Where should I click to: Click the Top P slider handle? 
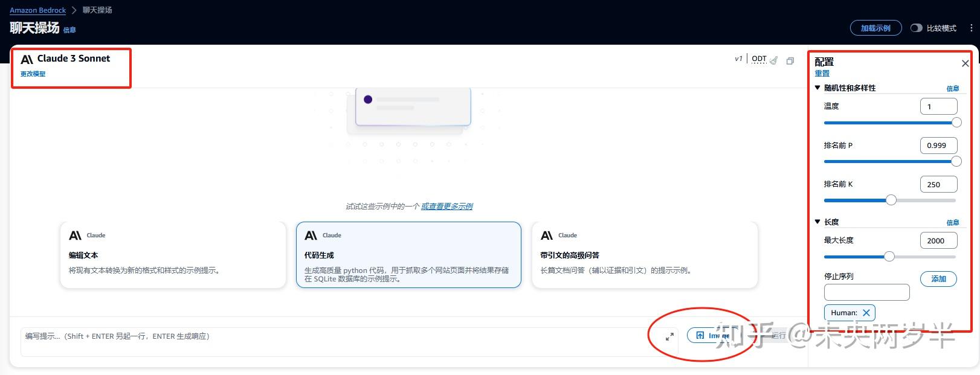click(956, 161)
